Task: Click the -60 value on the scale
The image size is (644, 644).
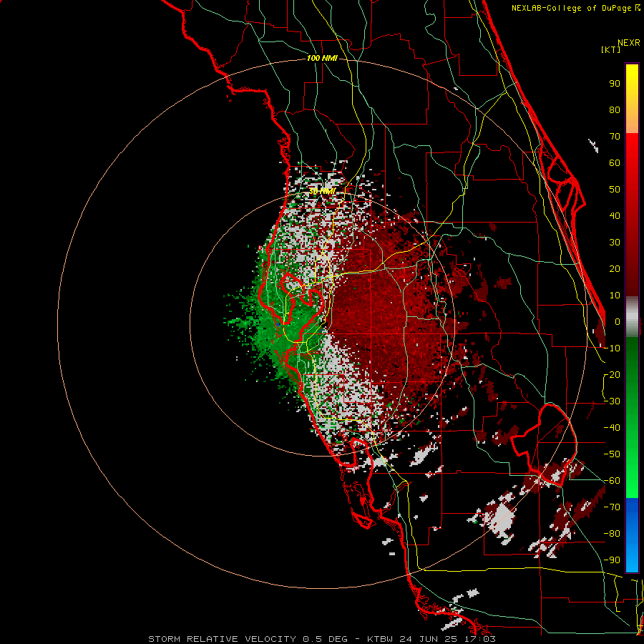Action: 612,481
